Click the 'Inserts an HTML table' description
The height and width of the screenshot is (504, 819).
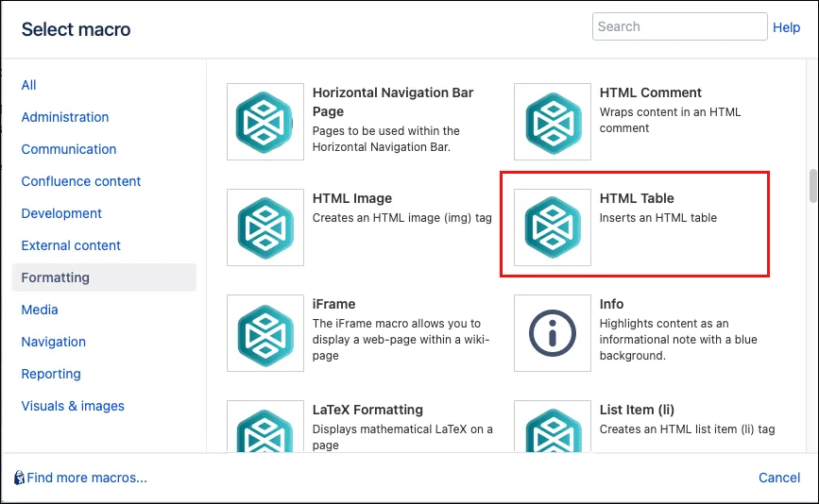click(x=658, y=218)
